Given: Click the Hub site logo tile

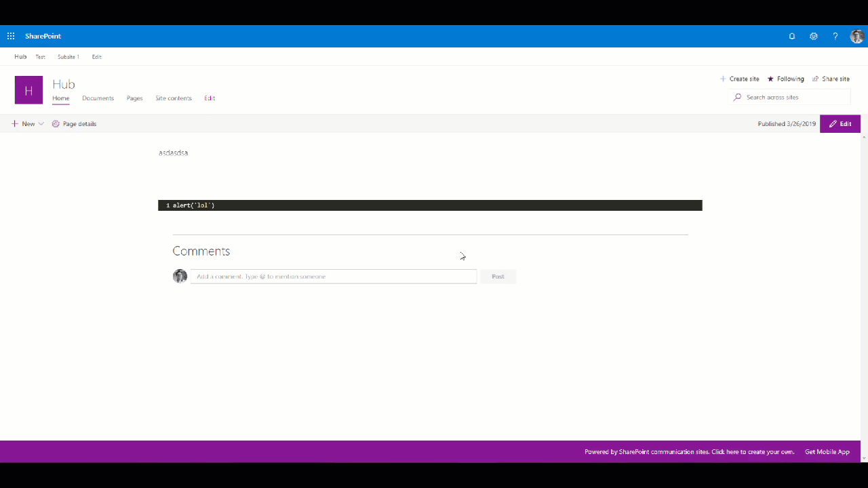Looking at the screenshot, I should pyautogui.click(x=28, y=90).
